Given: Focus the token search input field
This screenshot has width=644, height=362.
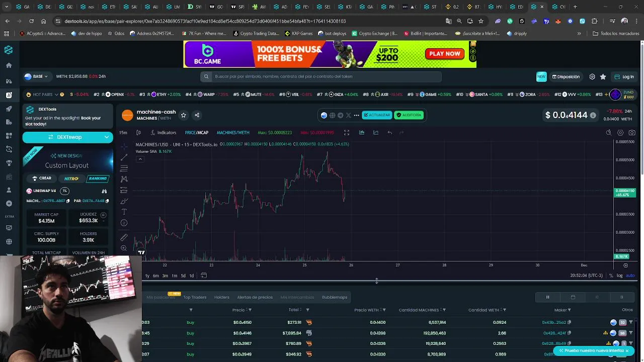Looking at the screenshot, I should click(x=320, y=76).
